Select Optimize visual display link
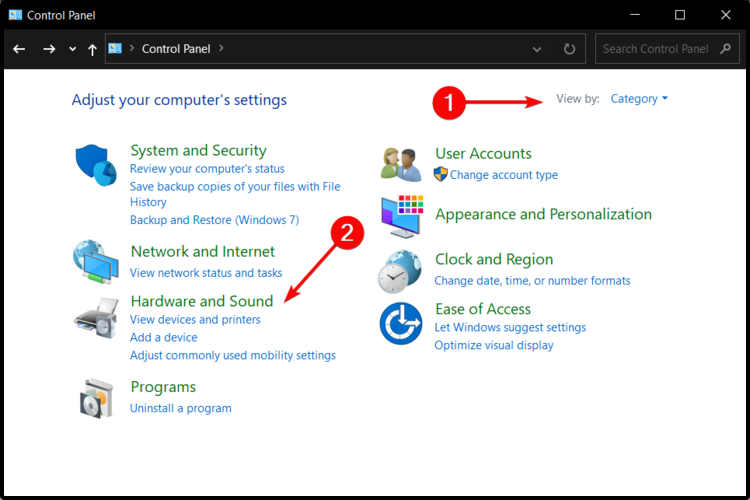 point(494,345)
